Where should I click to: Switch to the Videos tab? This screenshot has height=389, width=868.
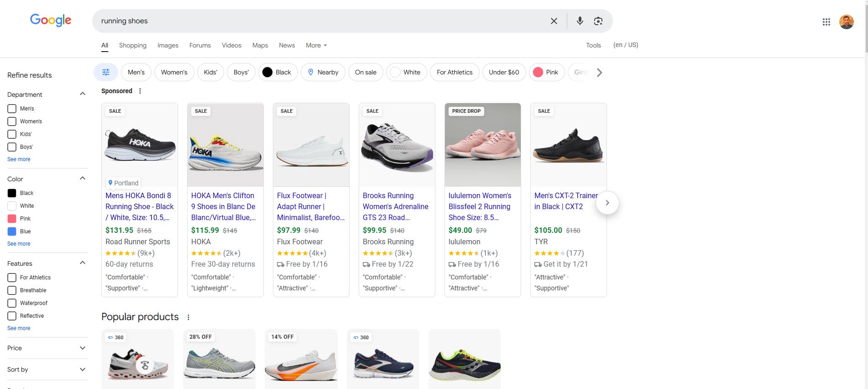(x=231, y=45)
